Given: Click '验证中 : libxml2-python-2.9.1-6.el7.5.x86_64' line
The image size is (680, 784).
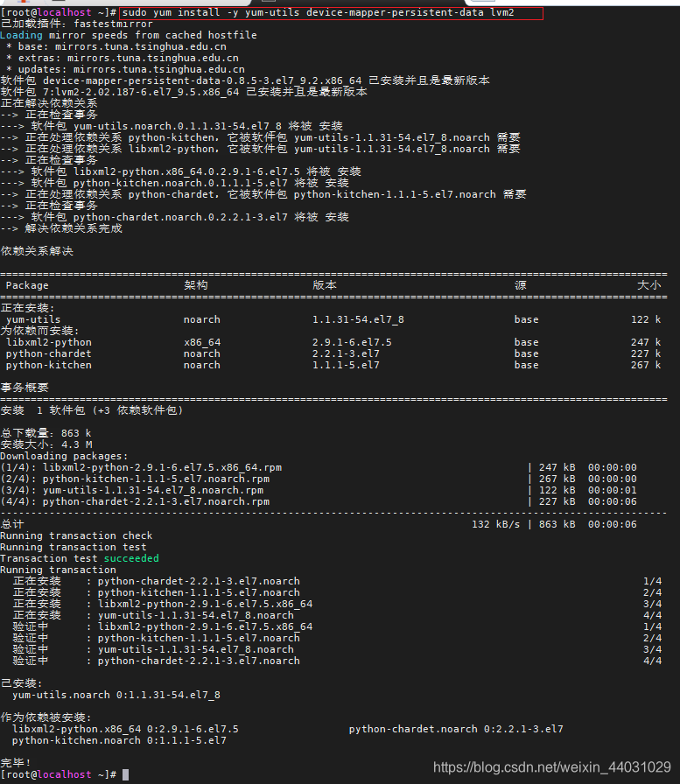Looking at the screenshot, I should pyautogui.click(x=337, y=627).
